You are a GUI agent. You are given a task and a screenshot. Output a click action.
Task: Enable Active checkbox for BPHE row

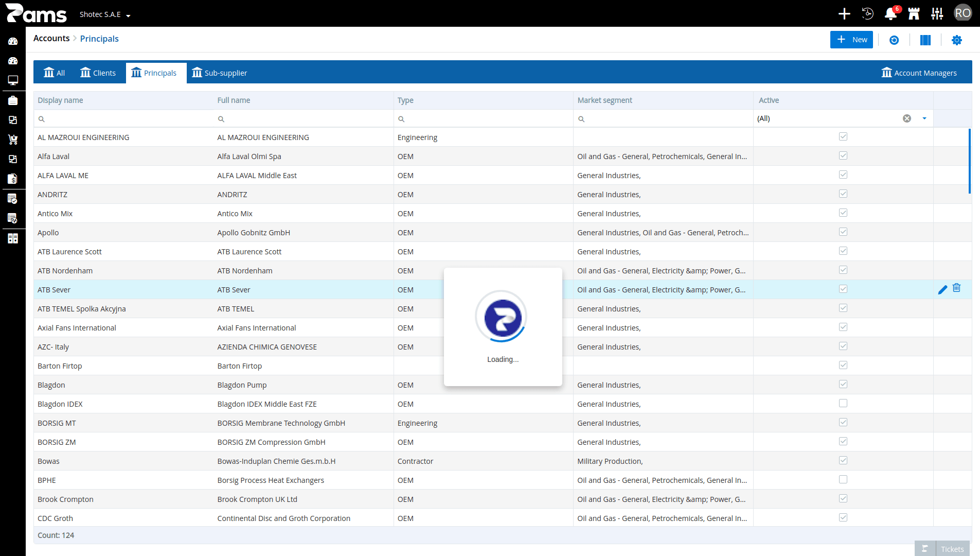pyautogui.click(x=843, y=479)
